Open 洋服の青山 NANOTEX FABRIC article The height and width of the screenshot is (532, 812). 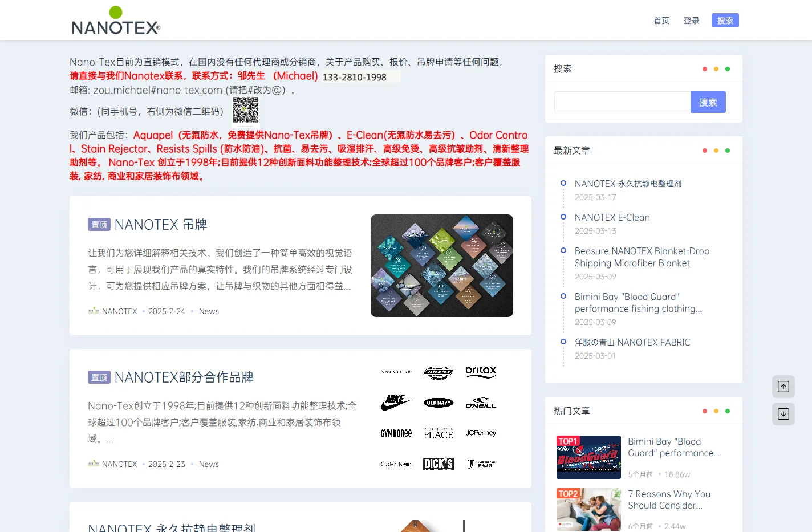[x=632, y=342]
